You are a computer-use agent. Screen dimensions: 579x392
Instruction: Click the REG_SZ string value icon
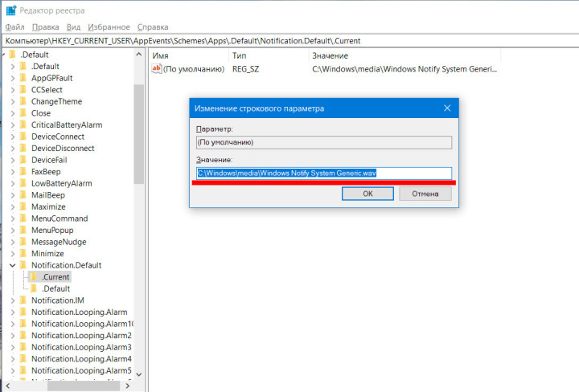tap(156, 70)
